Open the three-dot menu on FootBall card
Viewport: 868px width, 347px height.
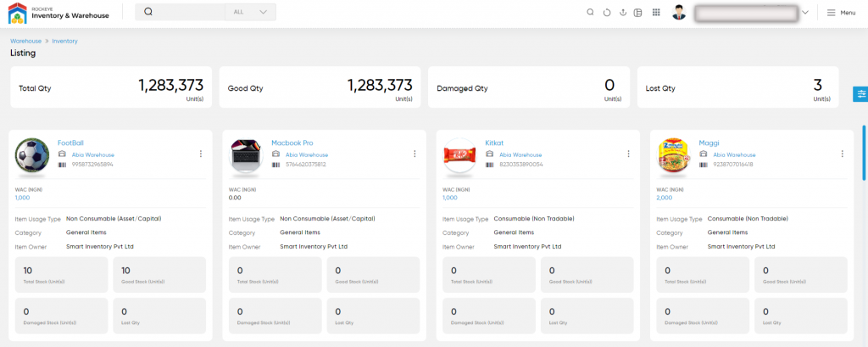(201, 154)
